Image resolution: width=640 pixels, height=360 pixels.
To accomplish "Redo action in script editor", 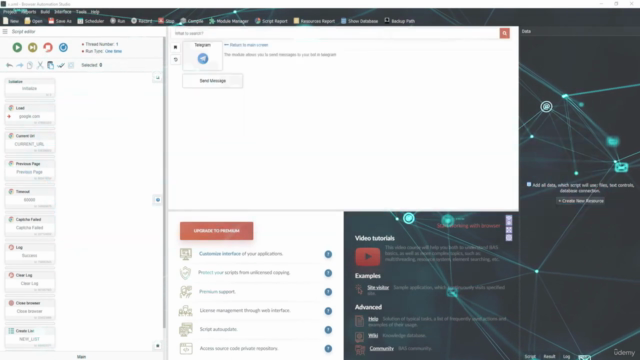I will pos(20,65).
